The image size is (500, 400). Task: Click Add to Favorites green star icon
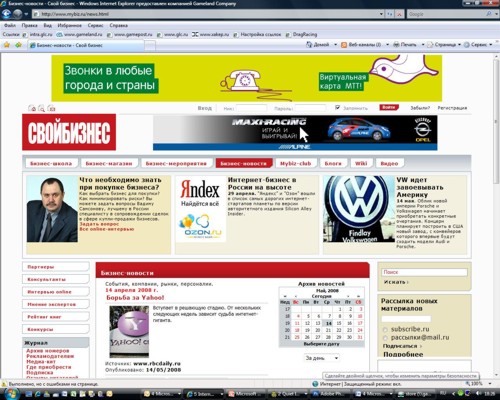pos(18,45)
